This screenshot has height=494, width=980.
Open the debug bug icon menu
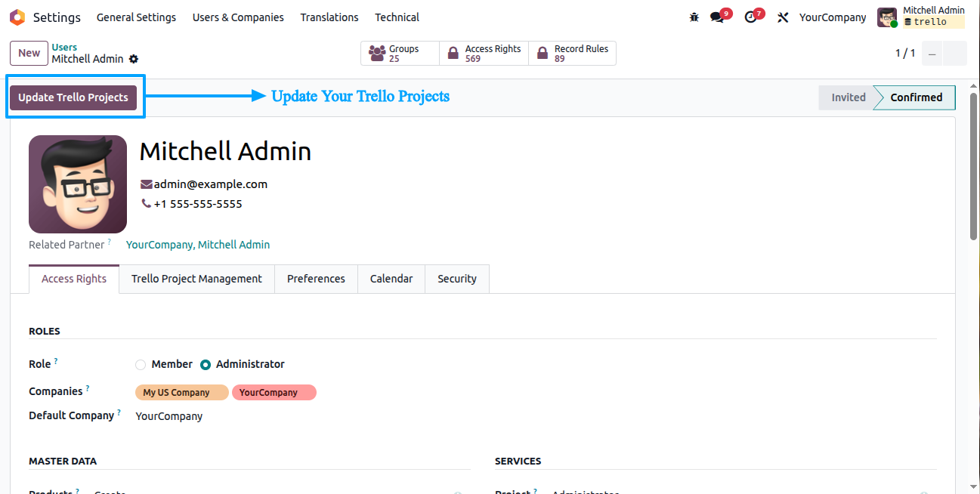[x=694, y=17]
